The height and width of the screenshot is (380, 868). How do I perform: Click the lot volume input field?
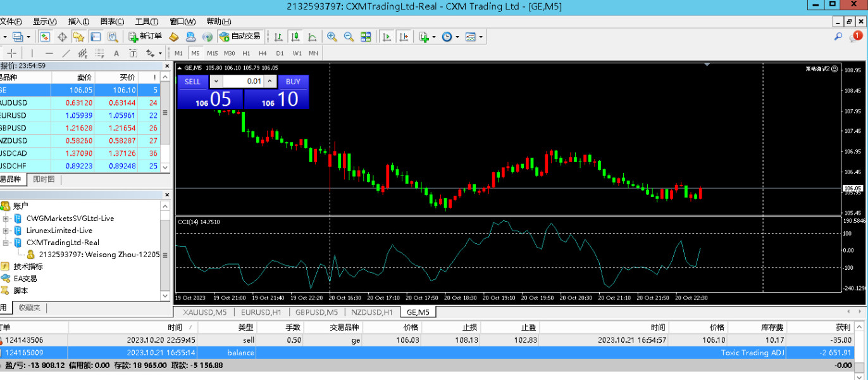pyautogui.click(x=243, y=82)
